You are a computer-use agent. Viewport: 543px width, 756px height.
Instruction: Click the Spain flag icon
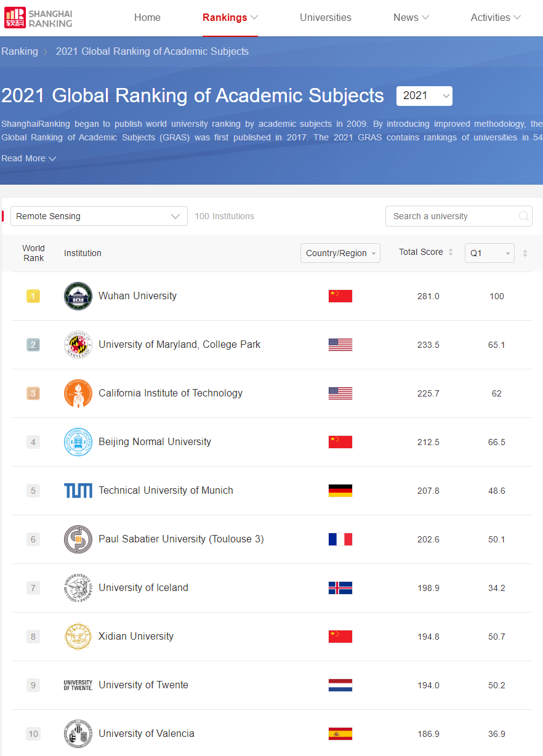(x=340, y=734)
